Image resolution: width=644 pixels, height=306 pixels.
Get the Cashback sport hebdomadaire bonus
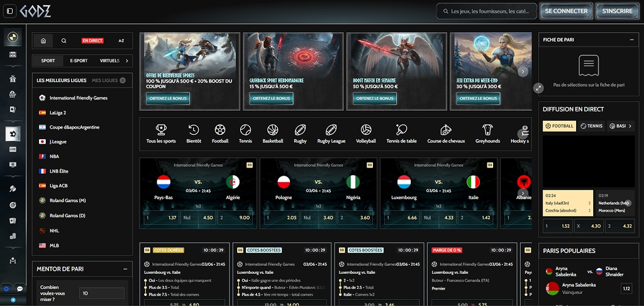pos(272,98)
